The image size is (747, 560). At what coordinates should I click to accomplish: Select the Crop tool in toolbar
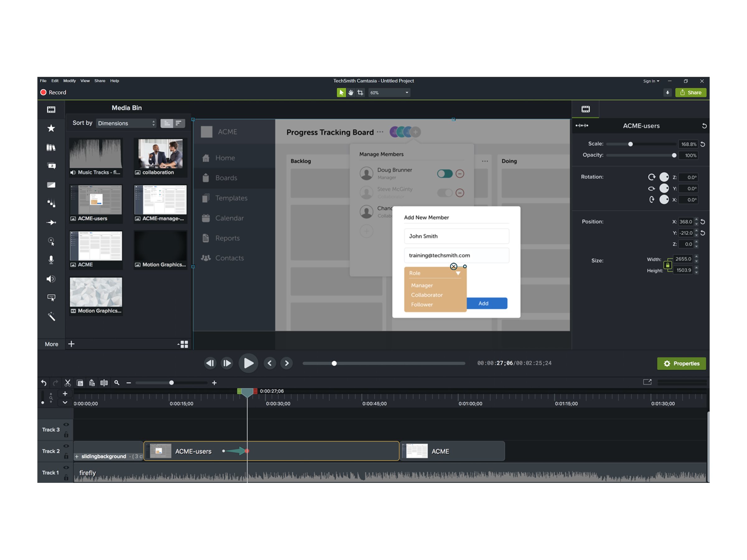360,92
